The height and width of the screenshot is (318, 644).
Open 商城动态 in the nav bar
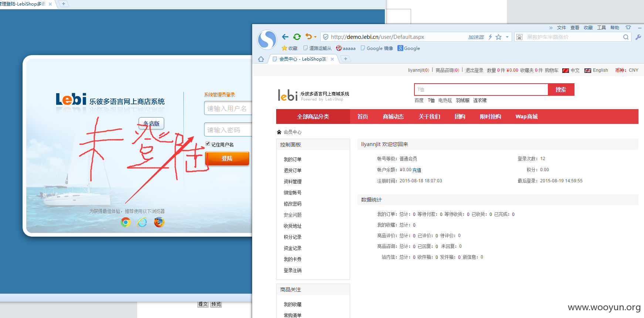[393, 116]
